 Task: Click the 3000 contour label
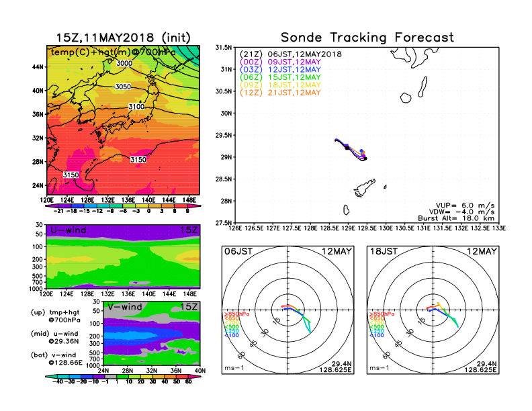click(x=124, y=63)
